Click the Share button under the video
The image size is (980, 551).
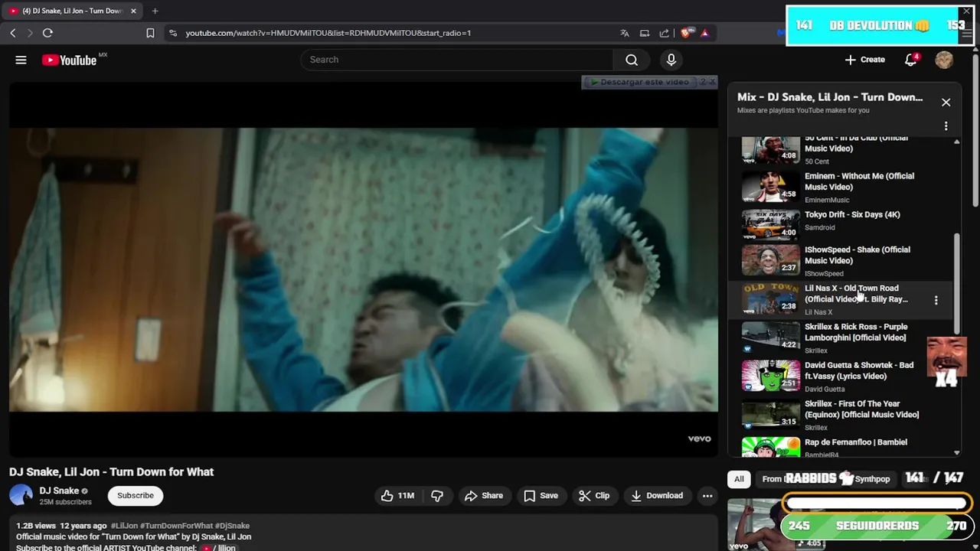pos(484,496)
